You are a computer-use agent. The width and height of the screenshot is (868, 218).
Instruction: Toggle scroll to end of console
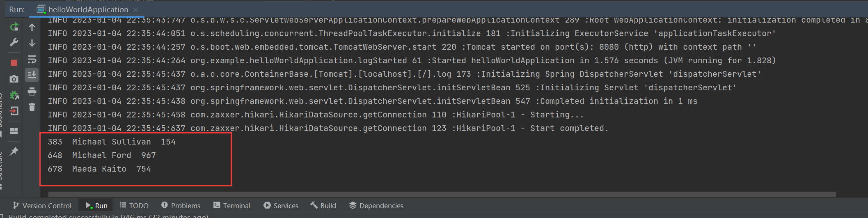(x=32, y=75)
